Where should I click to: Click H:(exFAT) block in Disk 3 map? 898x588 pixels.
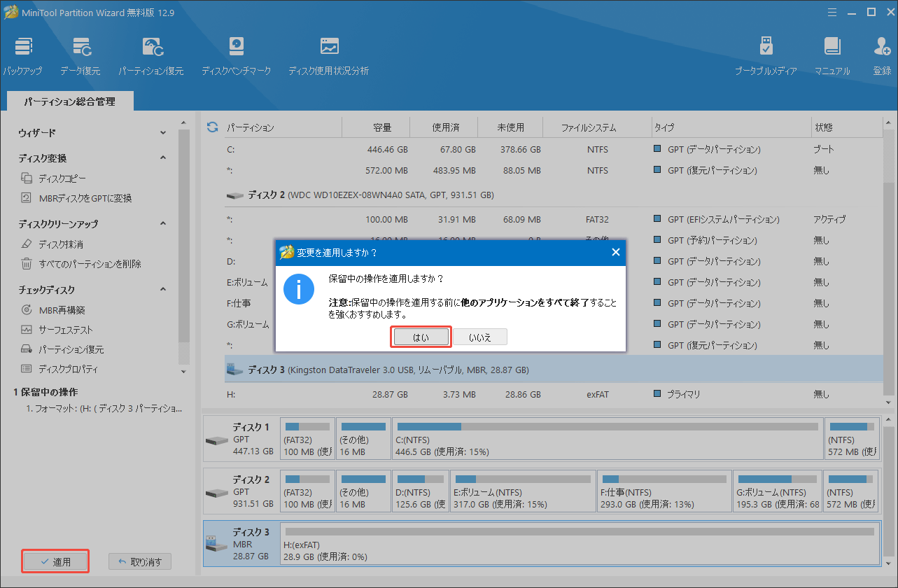[x=580, y=542]
